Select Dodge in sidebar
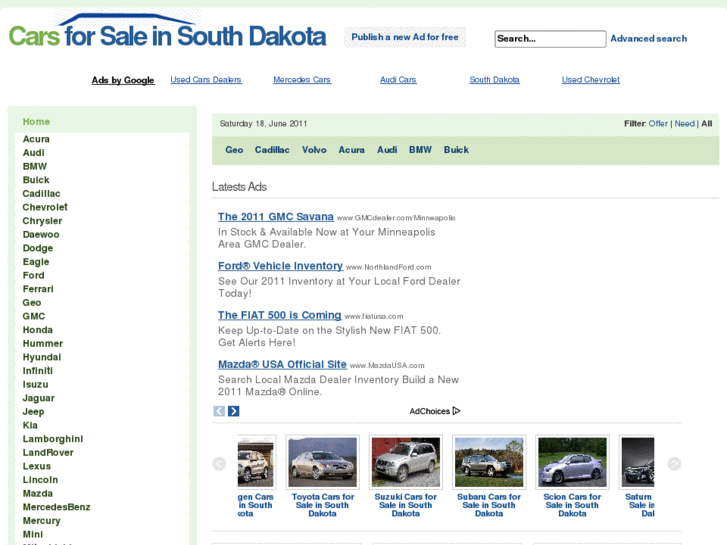Image resolution: width=727 pixels, height=545 pixels. pos(38,248)
